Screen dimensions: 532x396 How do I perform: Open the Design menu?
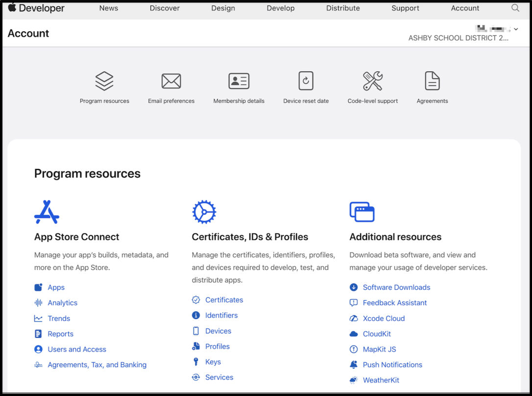223,8
